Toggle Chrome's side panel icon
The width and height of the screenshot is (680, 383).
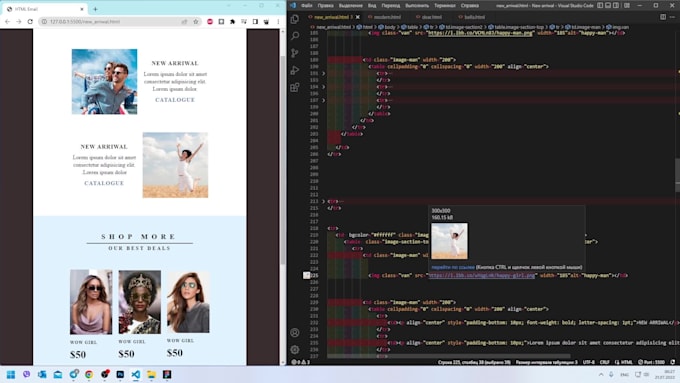point(255,21)
